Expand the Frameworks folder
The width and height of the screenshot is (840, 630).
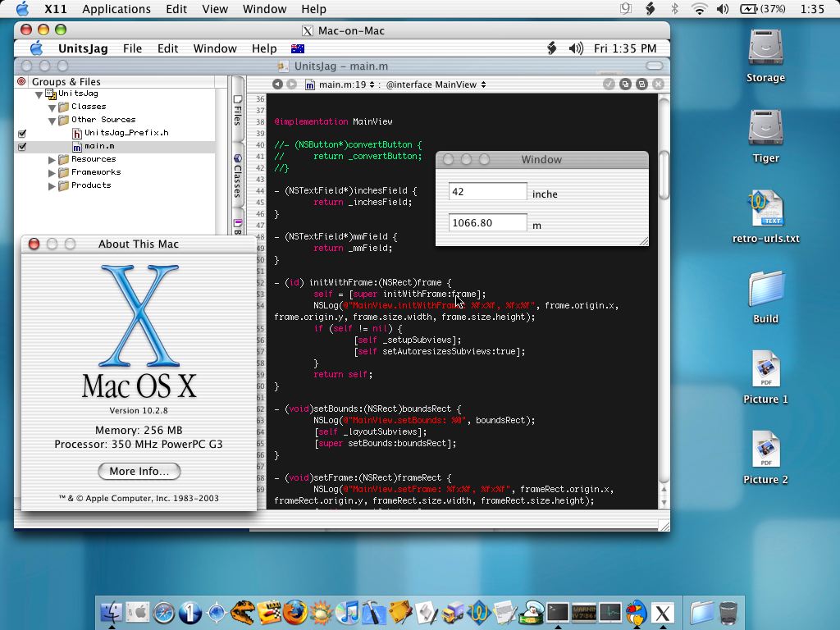52,172
